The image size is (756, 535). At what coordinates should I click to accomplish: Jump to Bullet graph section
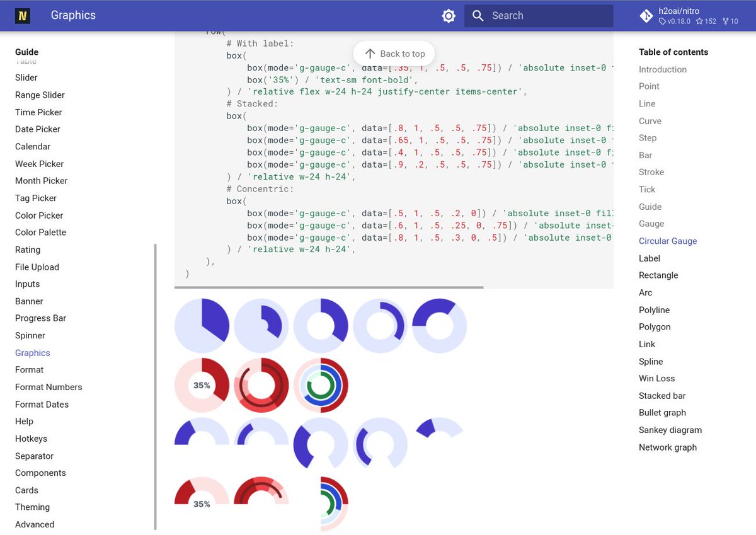(x=662, y=413)
